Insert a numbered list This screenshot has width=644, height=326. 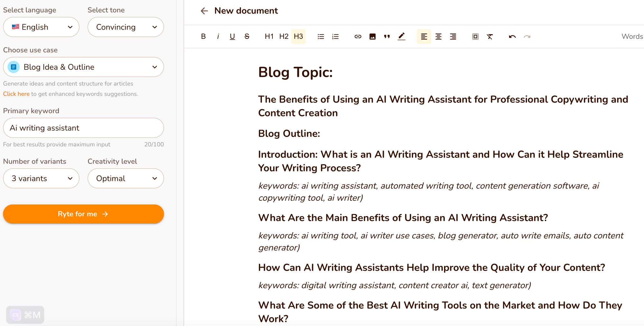point(335,36)
